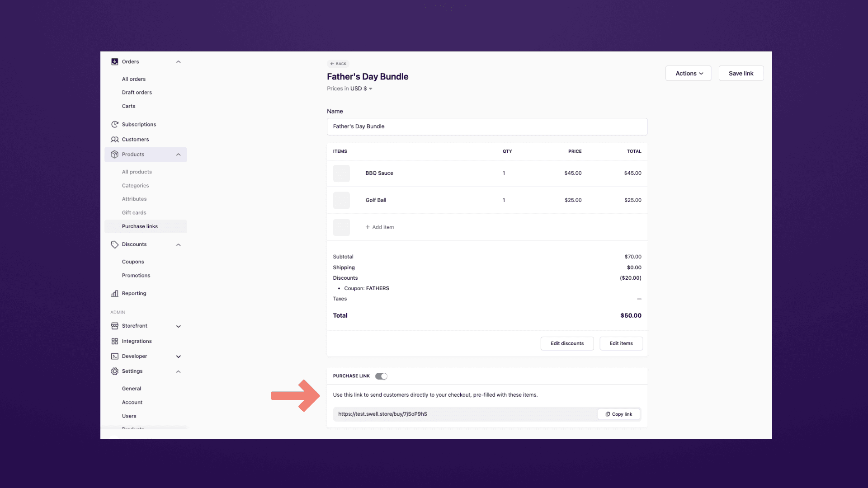Open the Actions dropdown
Screen dimensions: 868x488
point(688,74)
